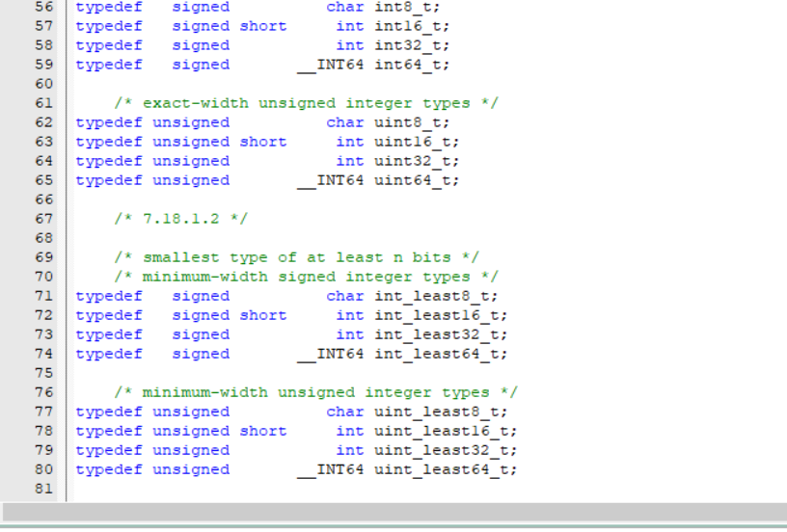Screen dimensions: 787x532
Task: Click line number 67 in the gutter
Action: 44,219
